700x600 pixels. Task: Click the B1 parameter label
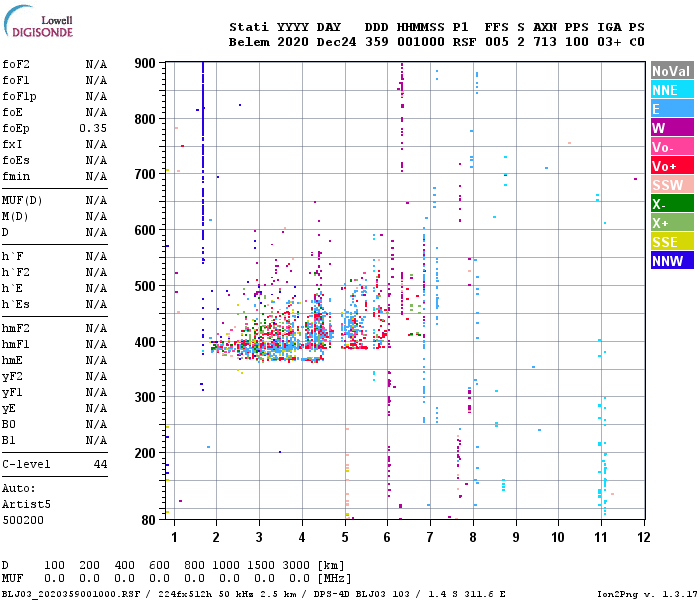(x=9, y=440)
